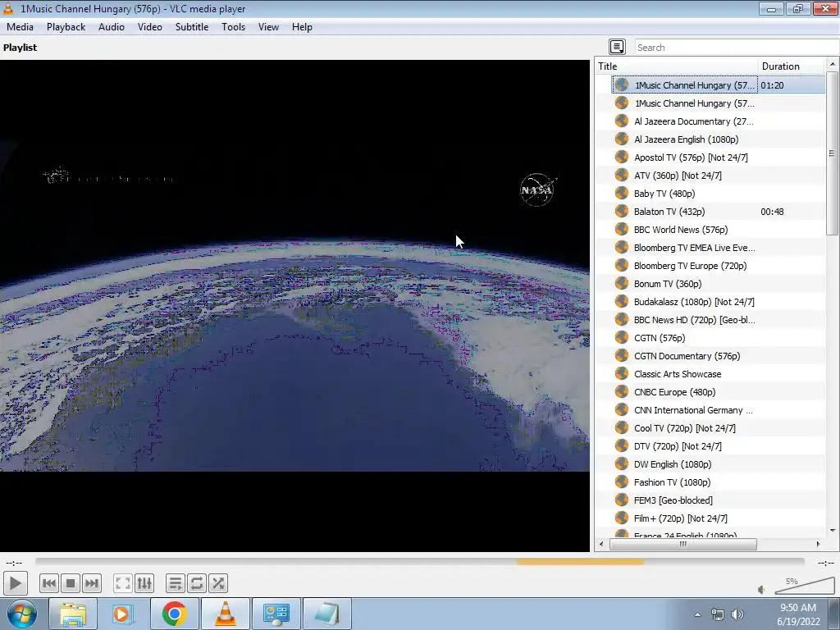This screenshot has height=630, width=840.
Task: Toggle the playlist view button
Action: pos(176,583)
